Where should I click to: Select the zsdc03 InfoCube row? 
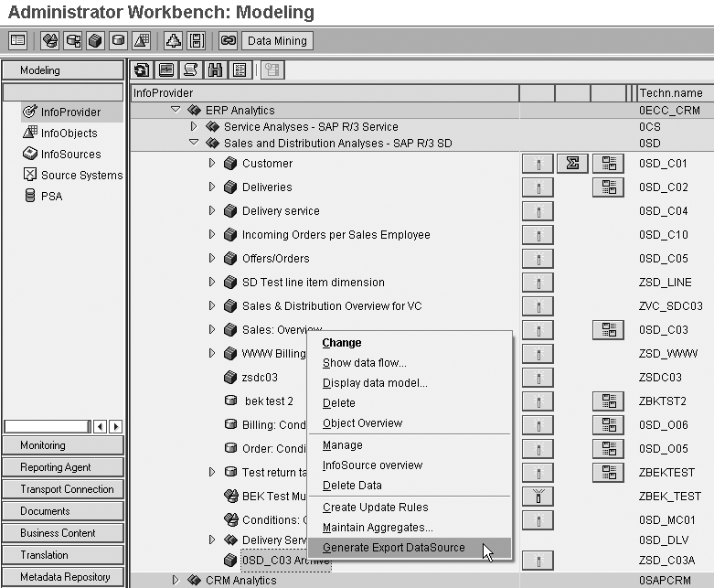pyautogui.click(x=260, y=377)
